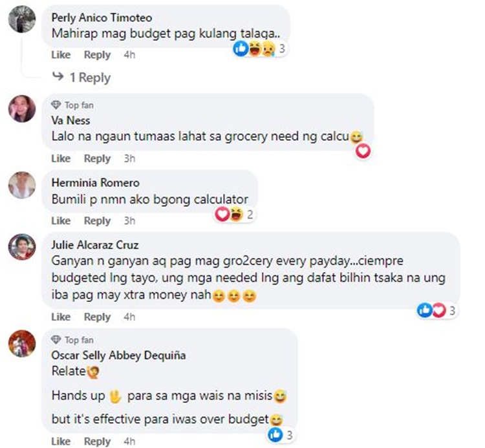
Task: Click Top fan diamond badge above Va Ness
Action: click(x=56, y=105)
